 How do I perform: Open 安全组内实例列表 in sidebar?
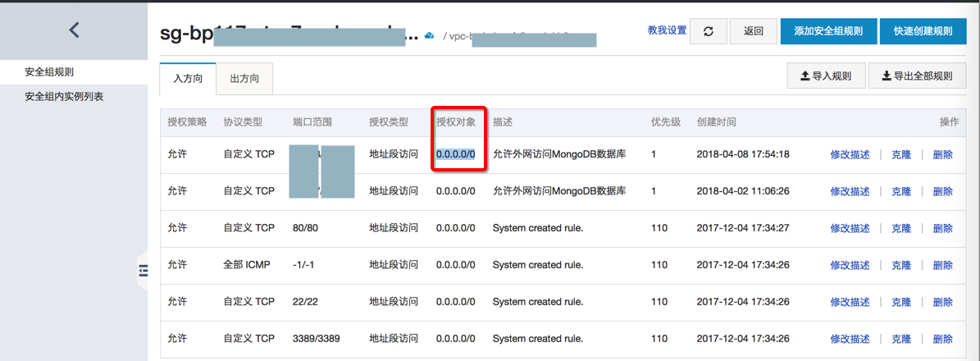click(x=64, y=97)
